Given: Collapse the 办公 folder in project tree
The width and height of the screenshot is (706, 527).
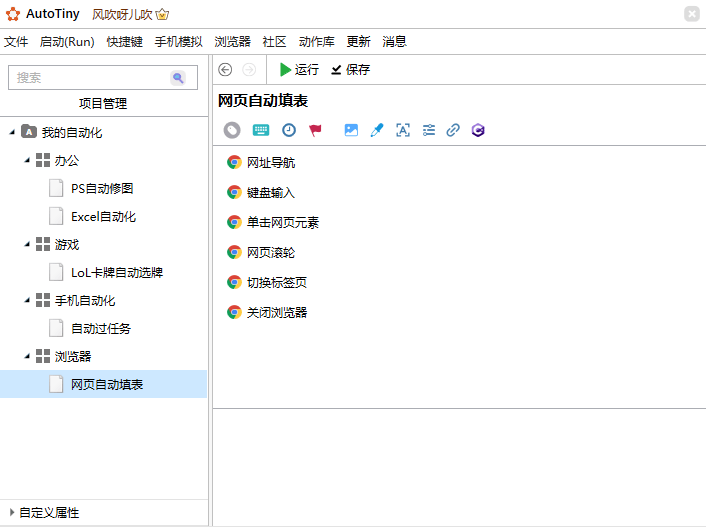Looking at the screenshot, I should (28, 160).
